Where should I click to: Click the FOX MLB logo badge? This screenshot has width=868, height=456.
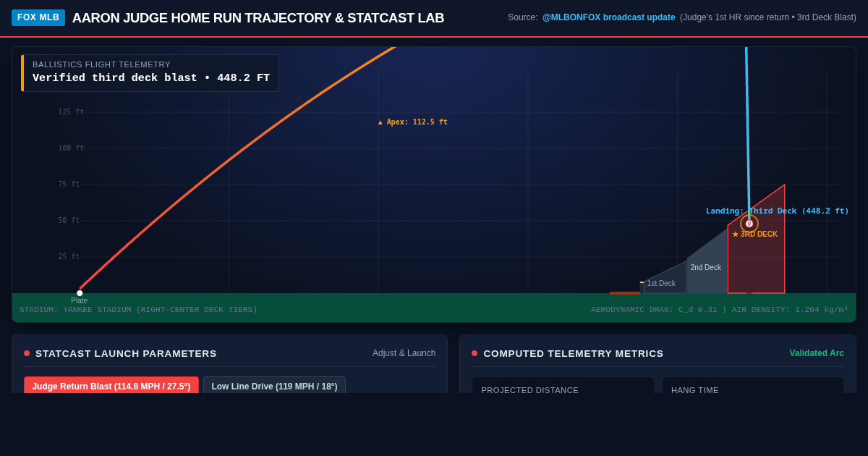[38, 17]
